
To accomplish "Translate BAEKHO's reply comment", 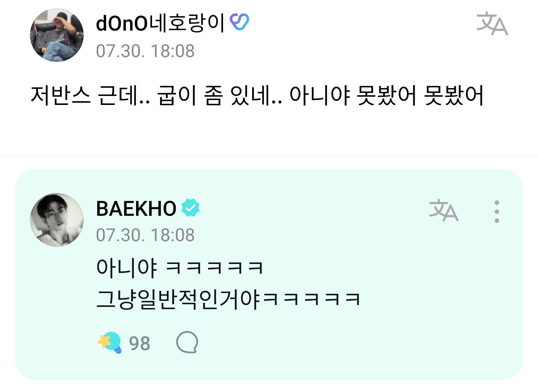I will pos(443,210).
